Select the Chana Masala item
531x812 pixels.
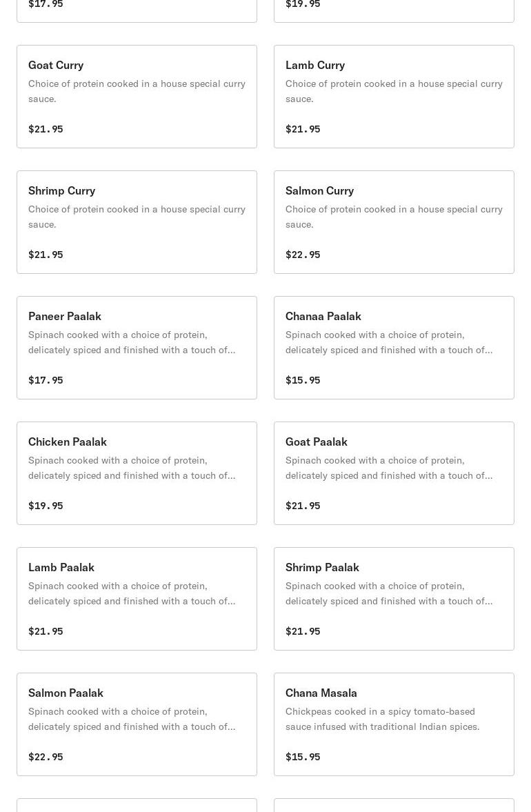point(394,724)
